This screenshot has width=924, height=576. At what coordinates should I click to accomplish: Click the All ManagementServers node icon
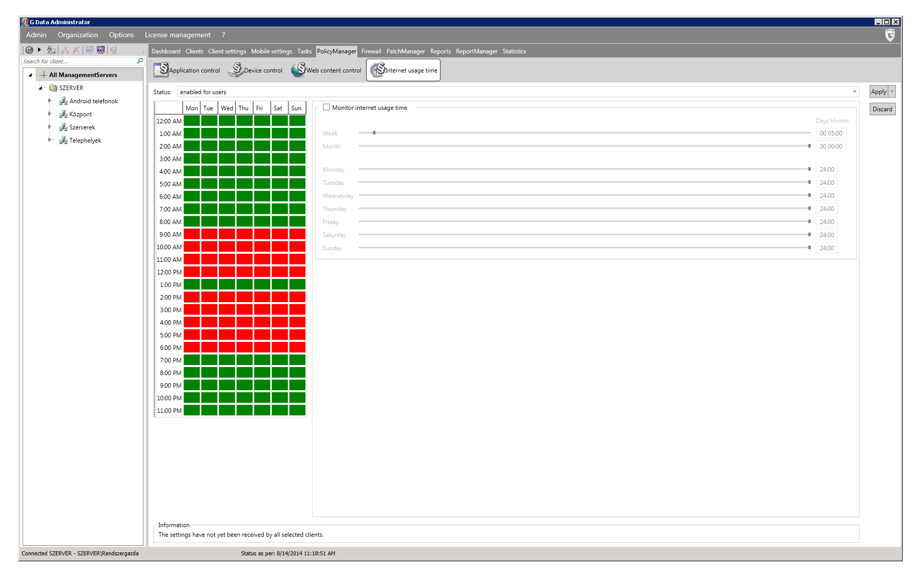(x=43, y=75)
